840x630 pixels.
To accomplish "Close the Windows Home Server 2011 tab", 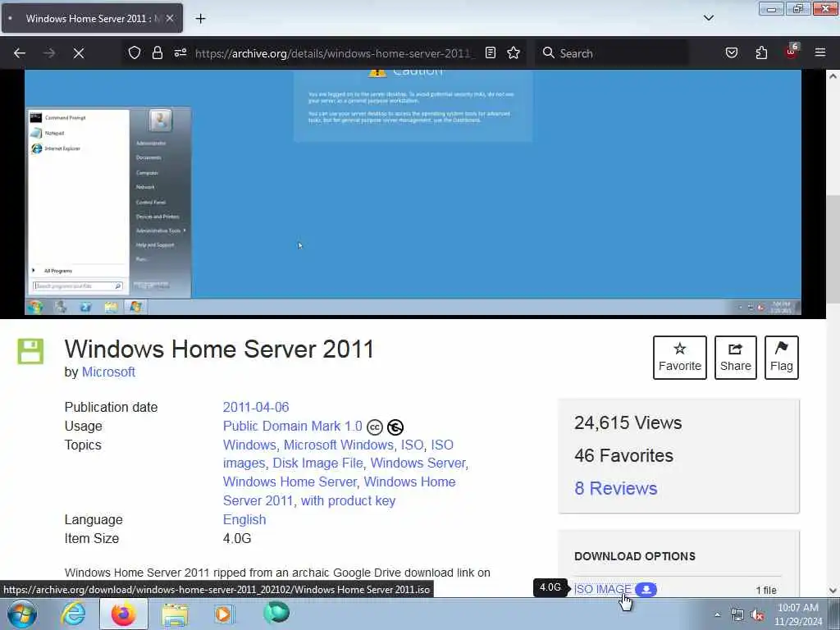I will [170, 18].
